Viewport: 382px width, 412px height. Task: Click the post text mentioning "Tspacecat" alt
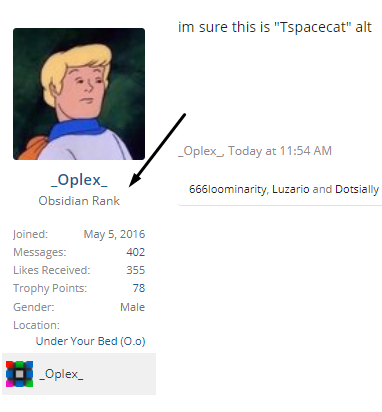(275, 27)
